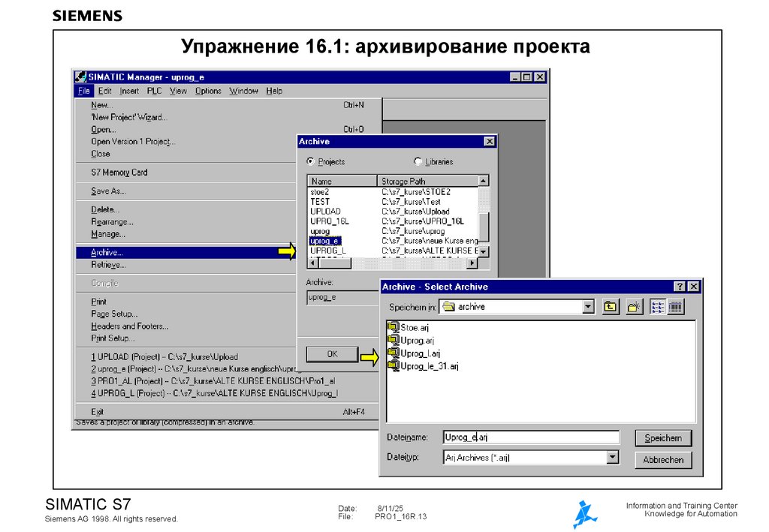Viewport: 769px width, 532px height.
Task: Select the Uprog.arj archive file icon
Action: coord(394,340)
